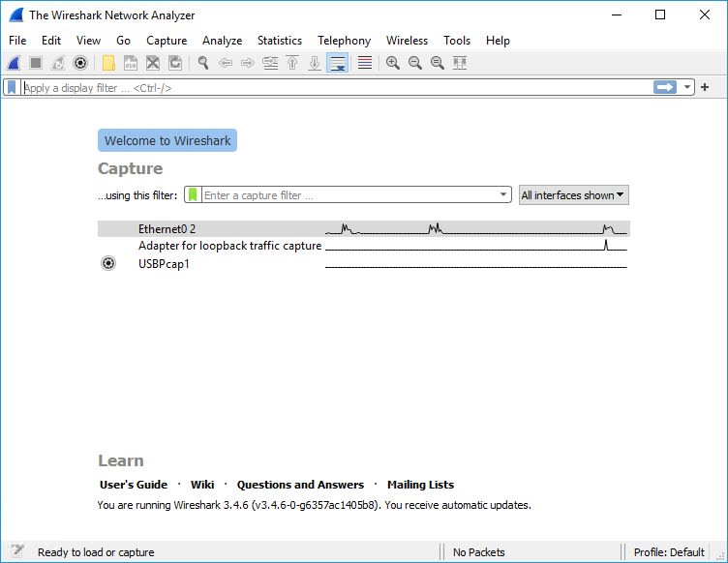Click into the capture filter field
The height and width of the screenshot is (563, 728).
(349, 194)
